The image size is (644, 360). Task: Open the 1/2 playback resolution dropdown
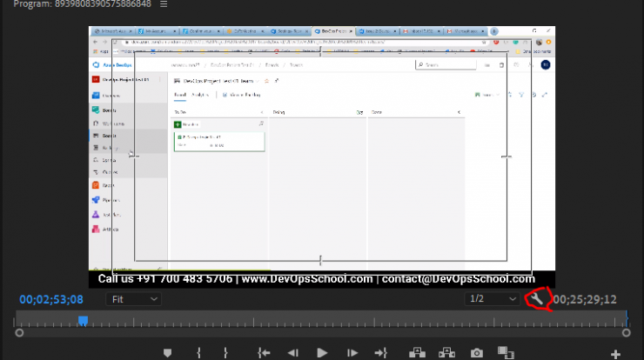pos(492,299)
